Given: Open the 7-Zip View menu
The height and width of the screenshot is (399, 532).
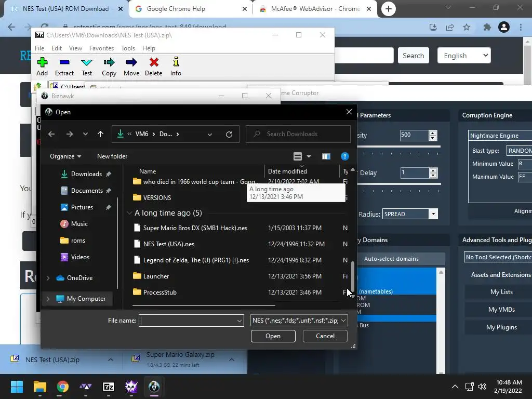Looking at the screenshot, I should coord(75,48).
